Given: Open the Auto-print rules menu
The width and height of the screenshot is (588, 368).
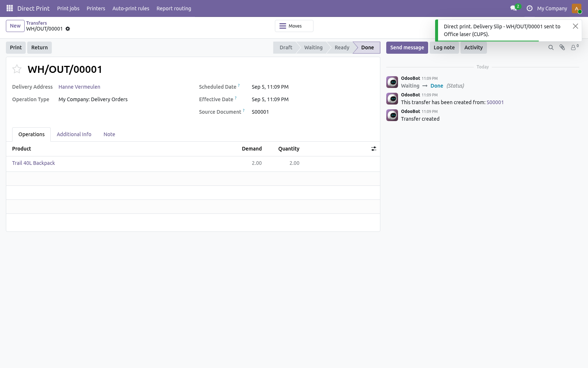Looking at the screenshot, I should pyautogui.click(x=131, y=8).
